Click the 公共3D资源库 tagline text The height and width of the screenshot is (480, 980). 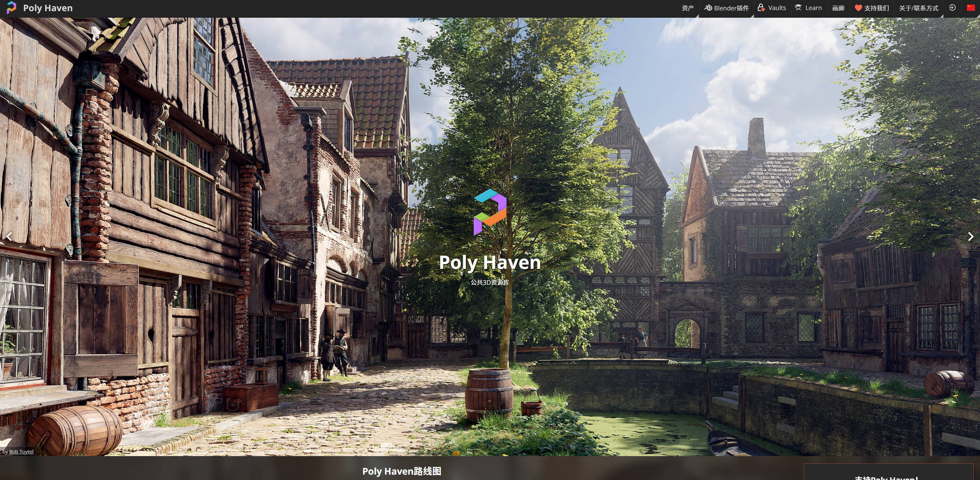490,282
